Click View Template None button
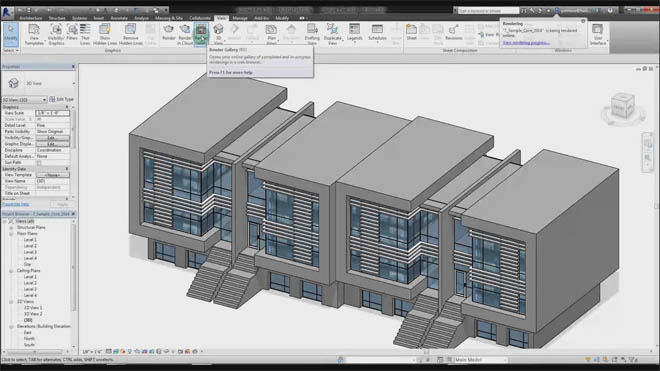The height and width of the screenshot is (371, 660). coord(53,175)
